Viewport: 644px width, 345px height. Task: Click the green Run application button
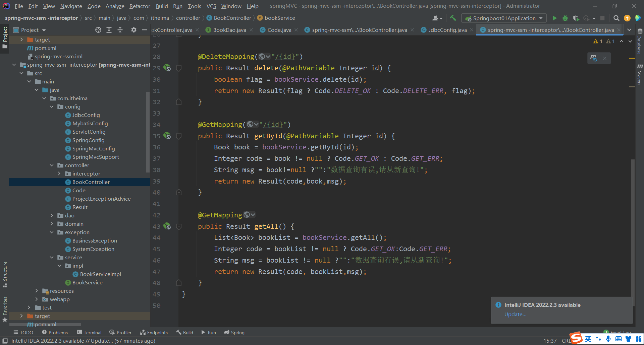tap(554, 18)
